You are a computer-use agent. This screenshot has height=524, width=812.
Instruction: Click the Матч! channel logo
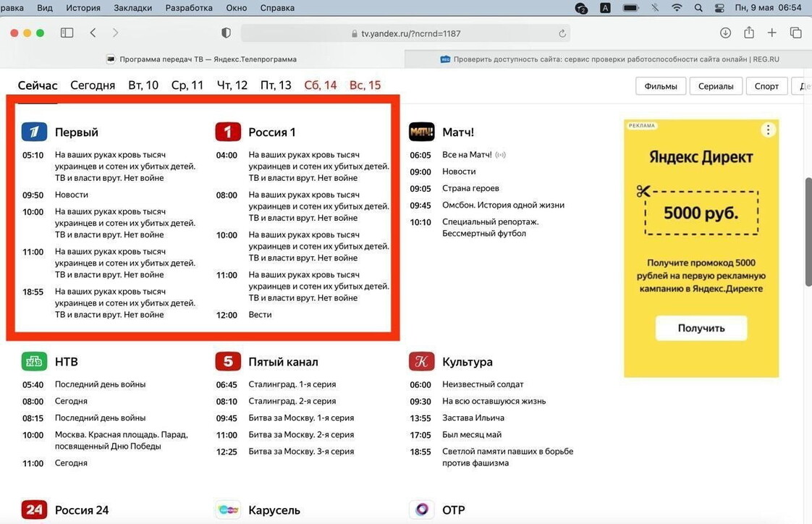(421, 132)
